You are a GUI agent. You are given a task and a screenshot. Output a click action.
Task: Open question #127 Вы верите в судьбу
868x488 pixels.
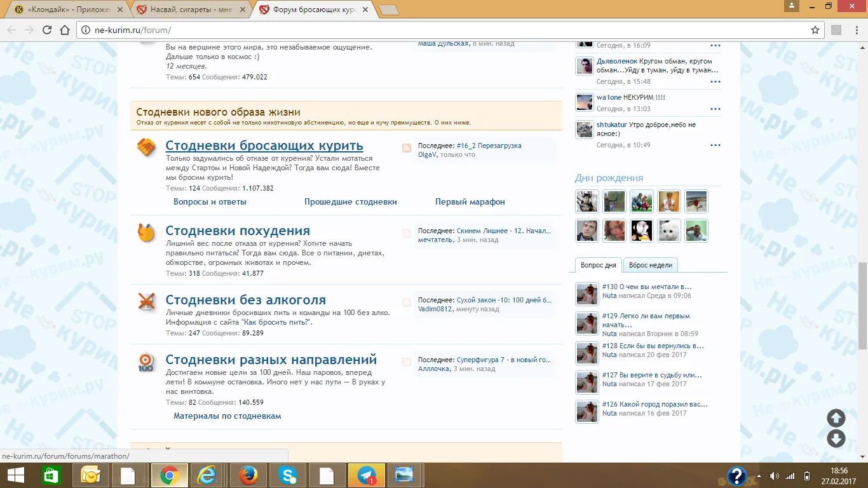tap(652, 375)
